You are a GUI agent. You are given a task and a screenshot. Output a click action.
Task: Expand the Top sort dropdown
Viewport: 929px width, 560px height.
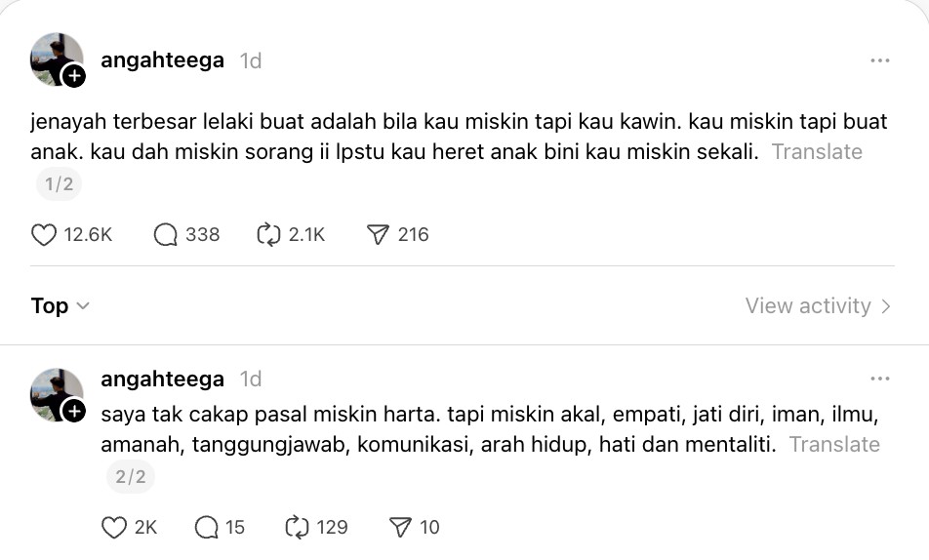[61, 306]
